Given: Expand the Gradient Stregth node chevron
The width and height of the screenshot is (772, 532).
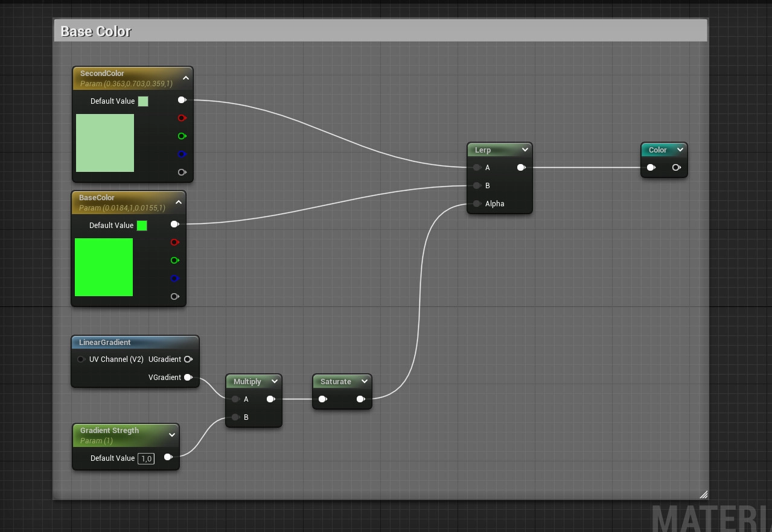Looking at the screenshot, I should pyautogui.click(x=172, y=435).
